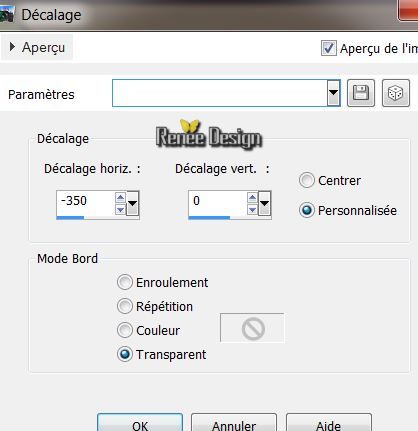Viewport: 418px width, 431px height.
Task: Open the vertical offset slider dropdown arrow
Action: click(x=264, y=203)
